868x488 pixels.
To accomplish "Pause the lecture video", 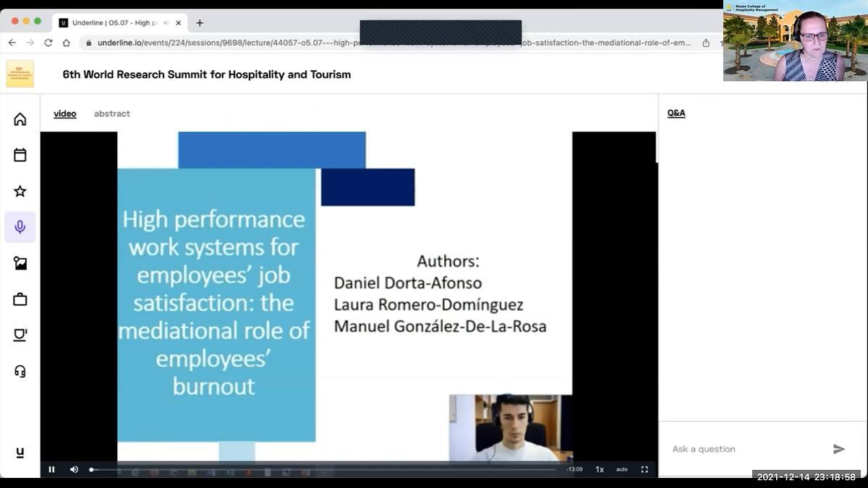I will point(51,469).
